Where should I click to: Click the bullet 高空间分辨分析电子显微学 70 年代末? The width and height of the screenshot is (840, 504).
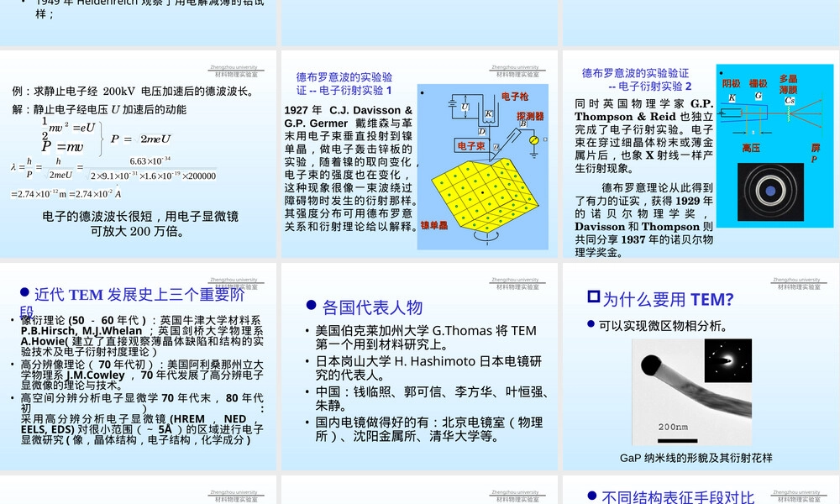141,419
